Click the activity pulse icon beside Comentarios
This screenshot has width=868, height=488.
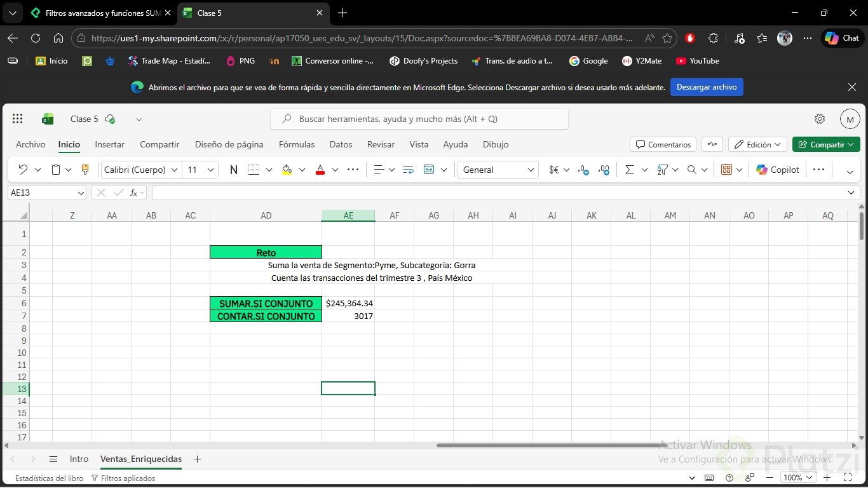(x=712, y=144)
